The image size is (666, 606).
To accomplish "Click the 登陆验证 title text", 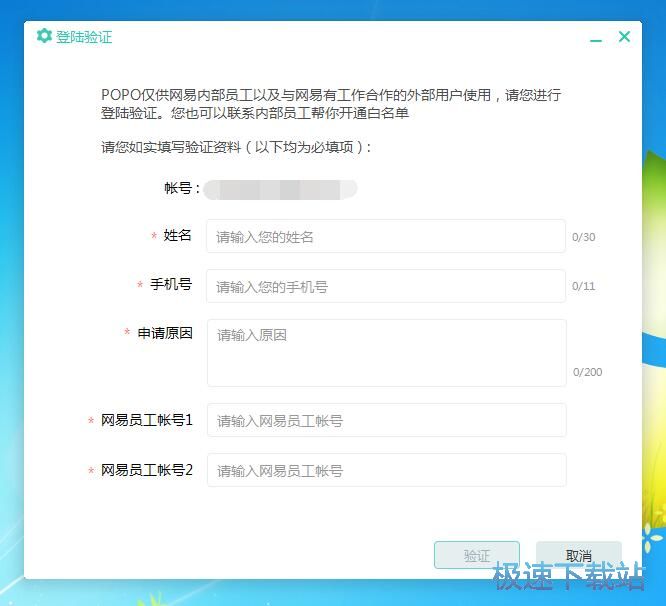I will pyautogui.click(x=84, y=37).
